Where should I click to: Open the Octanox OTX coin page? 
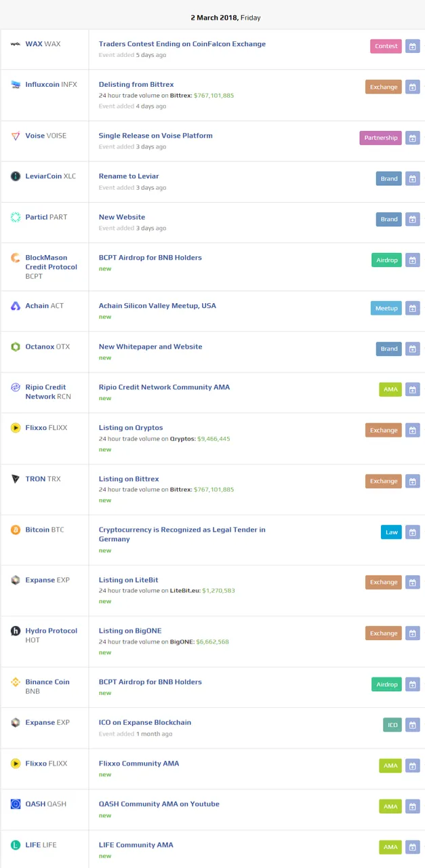tap(47, 347)
